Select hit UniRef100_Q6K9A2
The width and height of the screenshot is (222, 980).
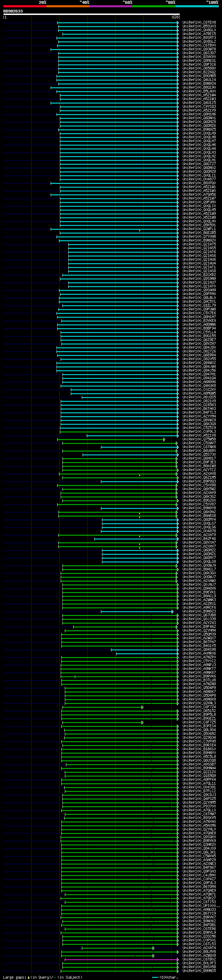(x=199, y=512)
